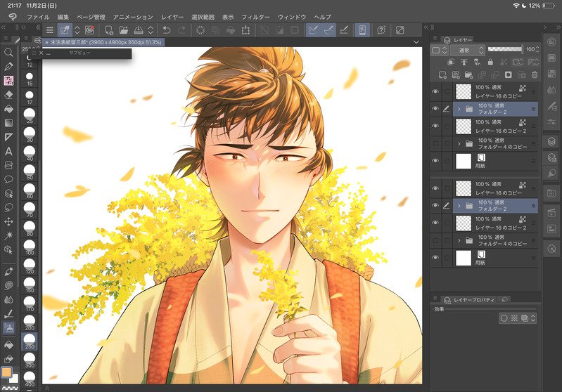Image resolution: width=562 pixels, height=392 pixels.
Task: Click the Save icon in command bar
Action: 139,30
